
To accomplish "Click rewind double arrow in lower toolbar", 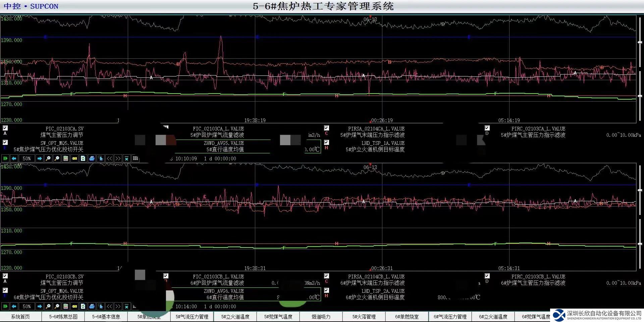I will pos(109,306).
